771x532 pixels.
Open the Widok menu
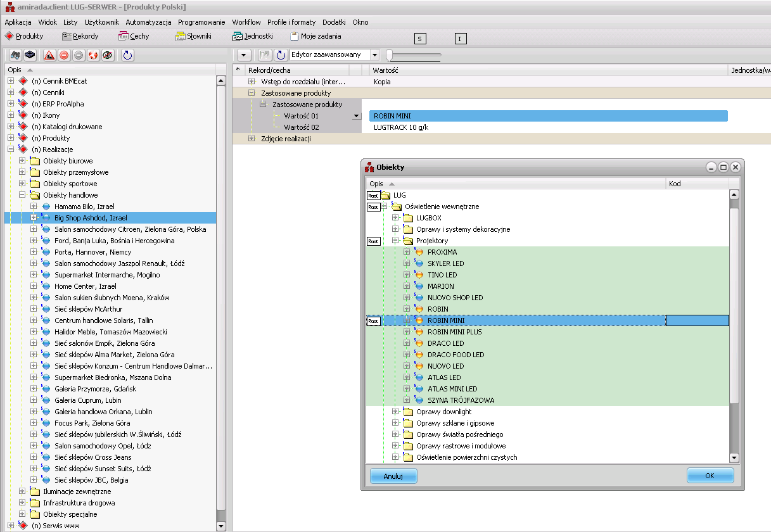pyautogui.click(x=48, y=22)
